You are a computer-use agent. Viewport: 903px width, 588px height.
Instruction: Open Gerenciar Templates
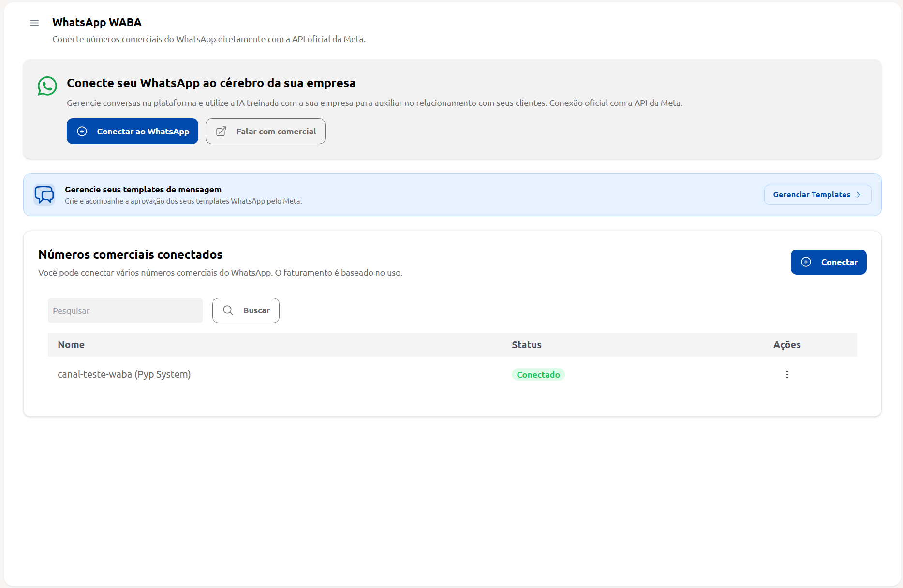tap(817, 195)
